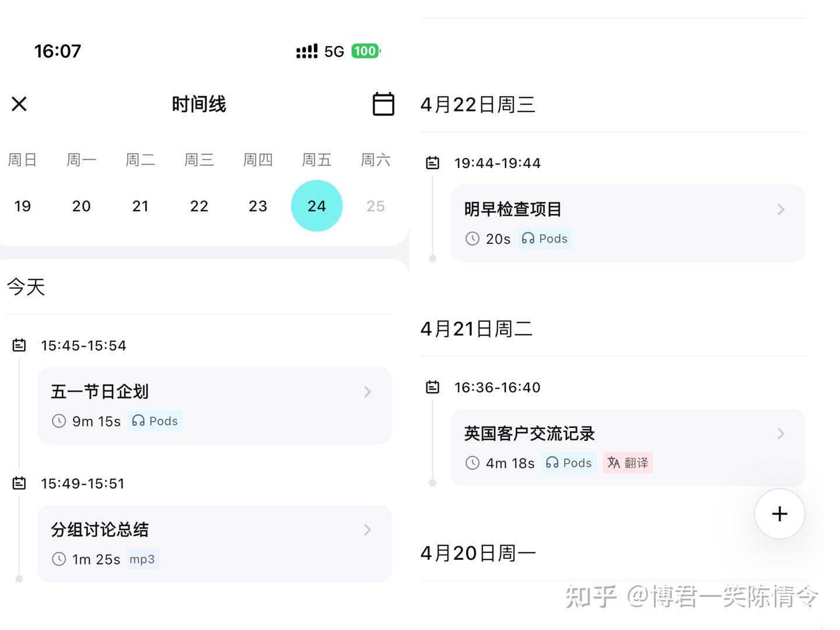The image size is (840, 630).
Task: Open the 英国客户交流记录 recording card
Action: point(628,447)
